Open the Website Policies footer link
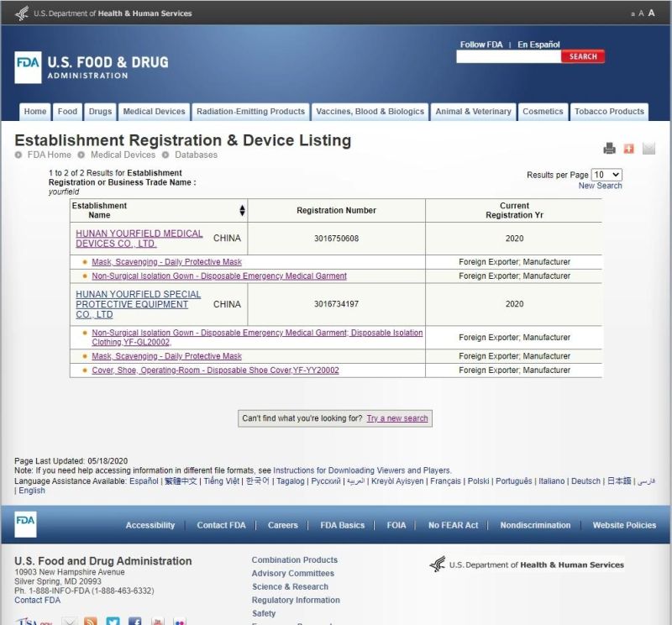This screenshot has width=672, height=625. (624, 525)
